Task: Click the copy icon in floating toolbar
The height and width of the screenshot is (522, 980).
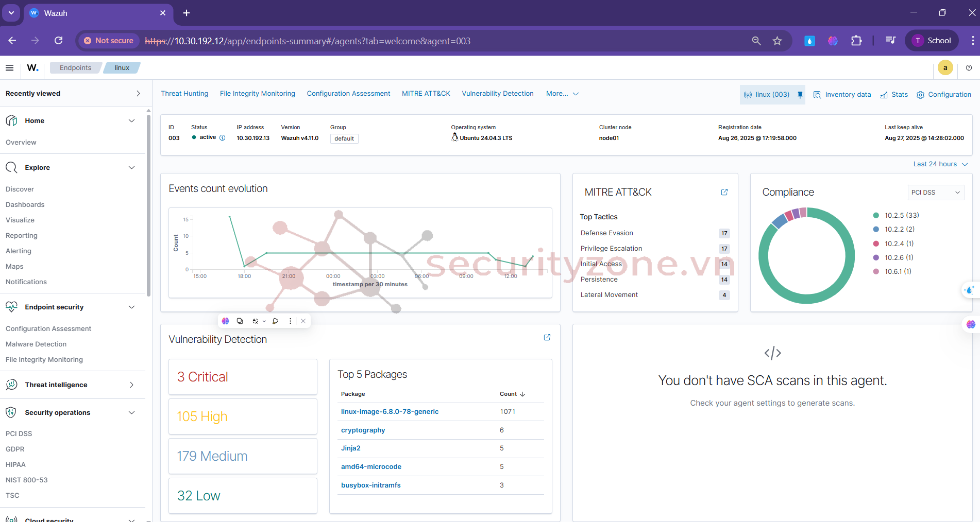Action: [x=240, y=321]
